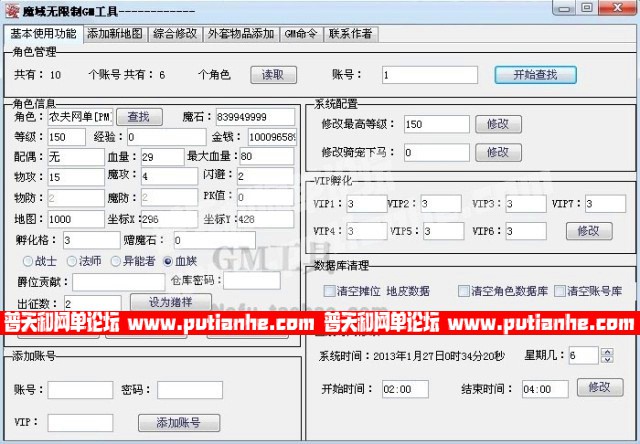Click the VIP7 input field
The height and width of the screenshot is (444, 640).
pos(605,204)
